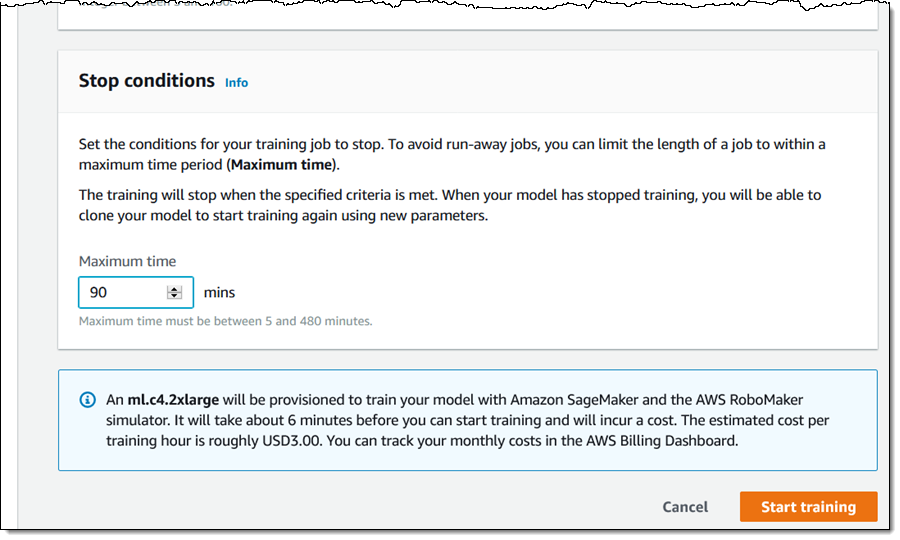
Task: Click the mins unit label
Action: [219, 293]
